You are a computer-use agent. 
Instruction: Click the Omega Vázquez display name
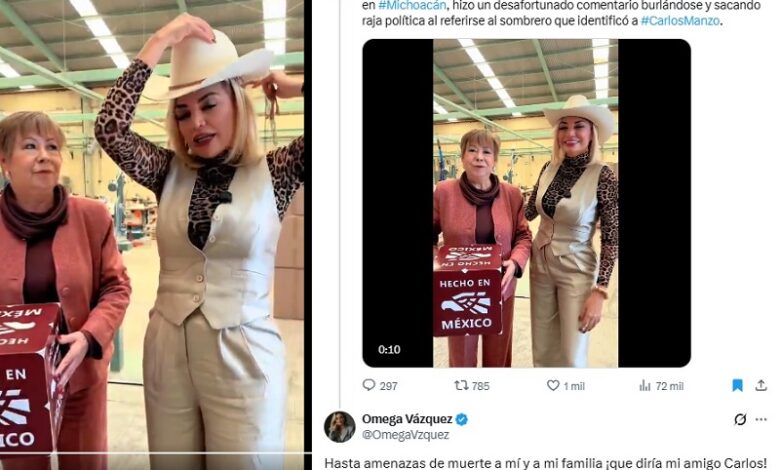[x=407, y=419]
